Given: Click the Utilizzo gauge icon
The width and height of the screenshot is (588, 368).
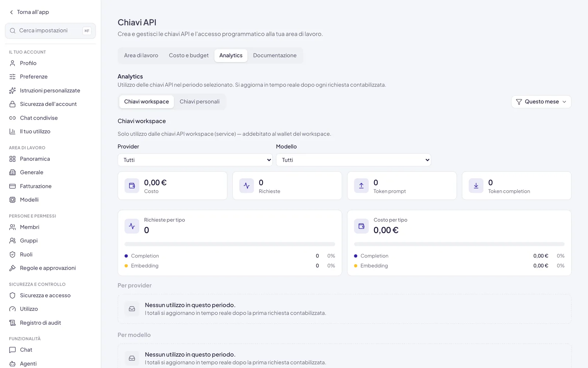Looking at the screenshot, I should click(x=12, y=309).
